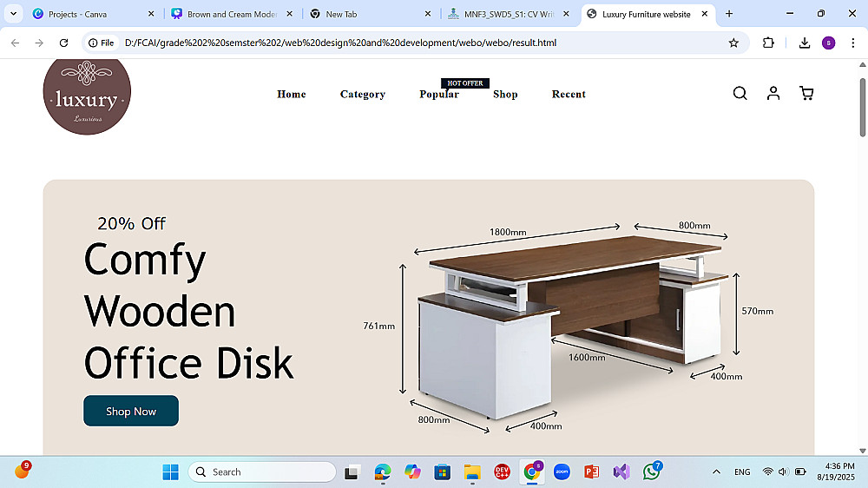Open Microsoft Store from the taskbar
This screenshot has height=488, width=868.
(x=442, y=472)
